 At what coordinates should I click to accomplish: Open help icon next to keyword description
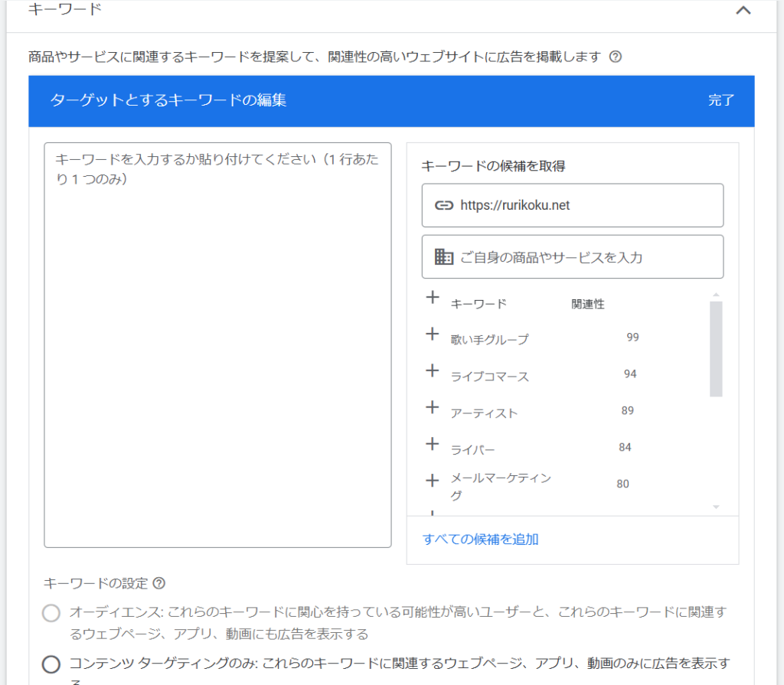pos(616,57)
